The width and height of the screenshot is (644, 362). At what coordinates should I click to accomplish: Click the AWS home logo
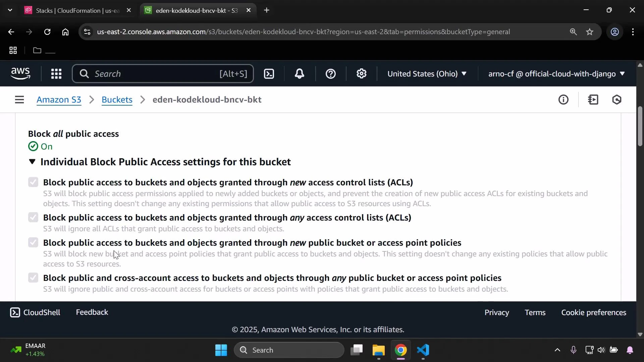click(20, 73)
